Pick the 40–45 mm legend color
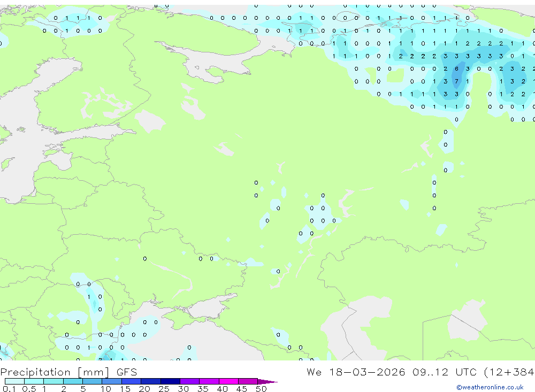 coord(228,381)
